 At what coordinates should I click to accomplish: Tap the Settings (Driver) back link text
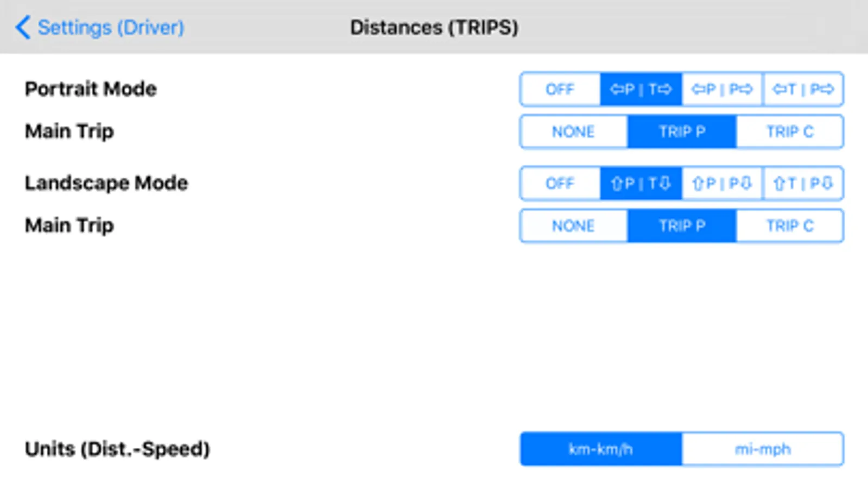111,27
